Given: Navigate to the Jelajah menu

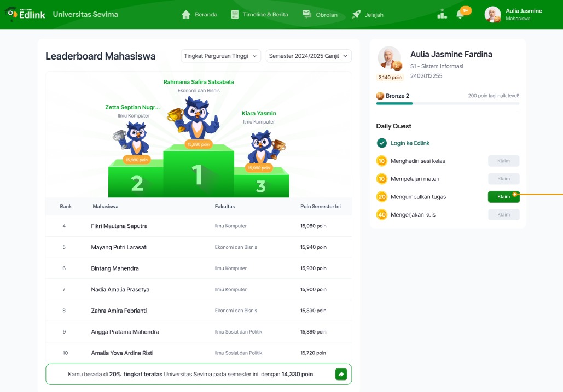Looking at the screenshot, I should click(368, 15).
